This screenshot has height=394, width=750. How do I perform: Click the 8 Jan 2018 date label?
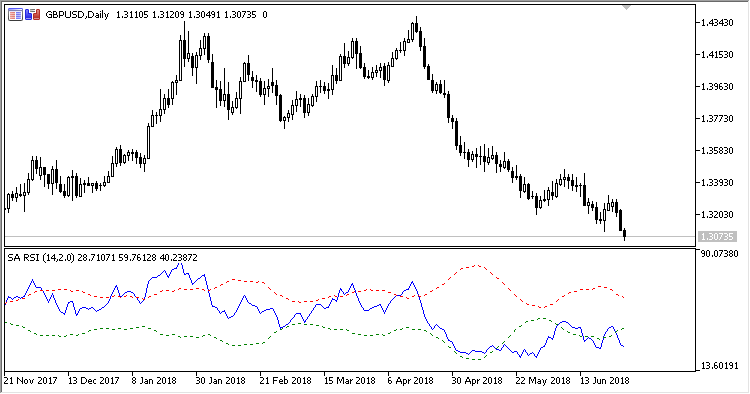[x=154, y=381]
